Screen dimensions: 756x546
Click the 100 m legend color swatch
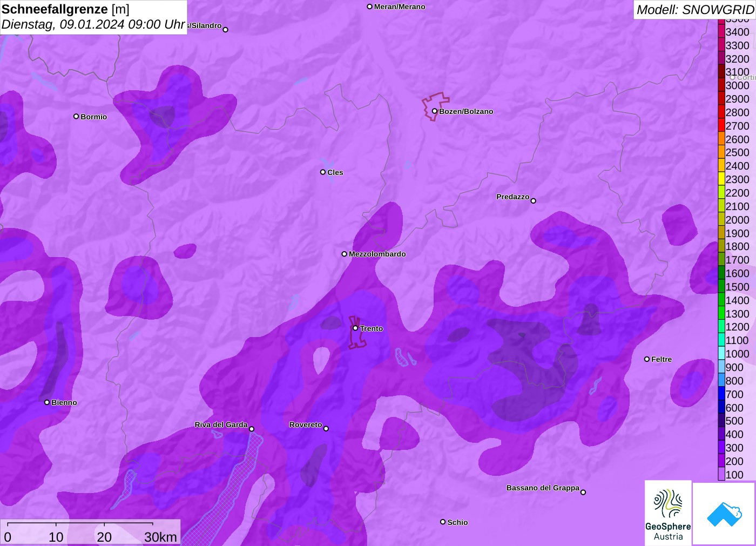tap(721, 474)
